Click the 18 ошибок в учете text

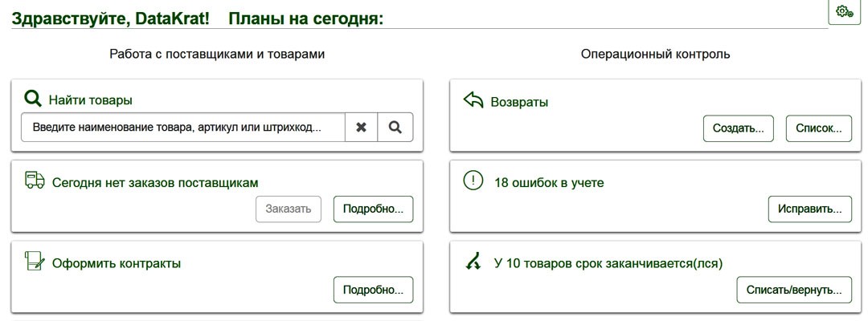(549, 182)
